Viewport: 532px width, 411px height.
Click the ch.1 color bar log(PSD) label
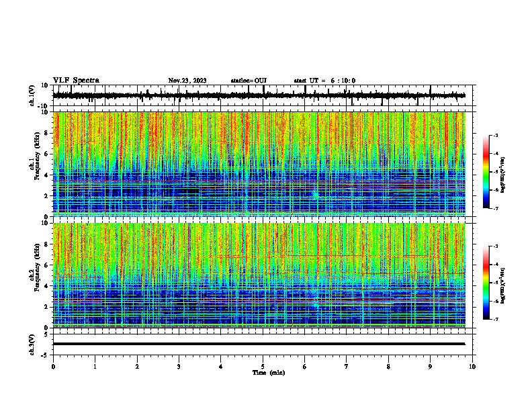coord(502,175)
